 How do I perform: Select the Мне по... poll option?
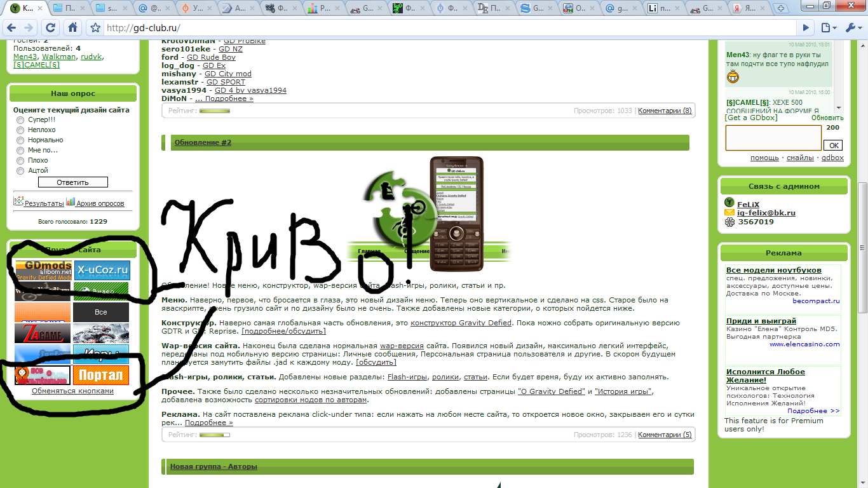20,150
